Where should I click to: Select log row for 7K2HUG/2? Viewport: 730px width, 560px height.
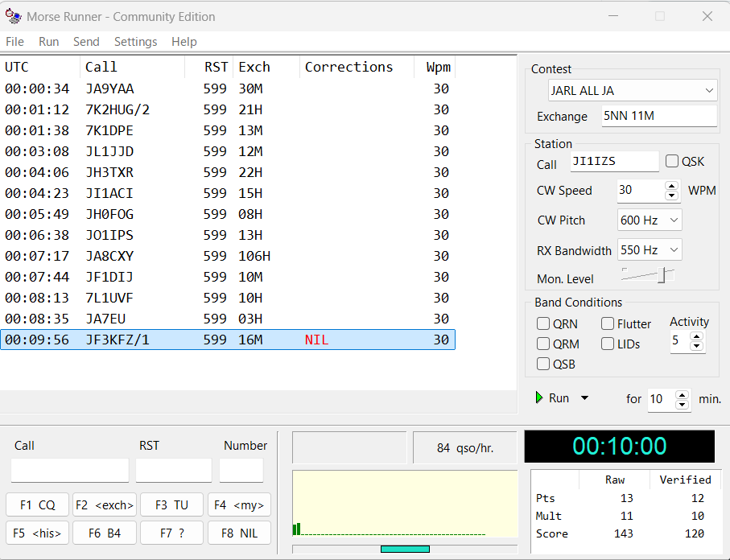click(x=228, y=109)
